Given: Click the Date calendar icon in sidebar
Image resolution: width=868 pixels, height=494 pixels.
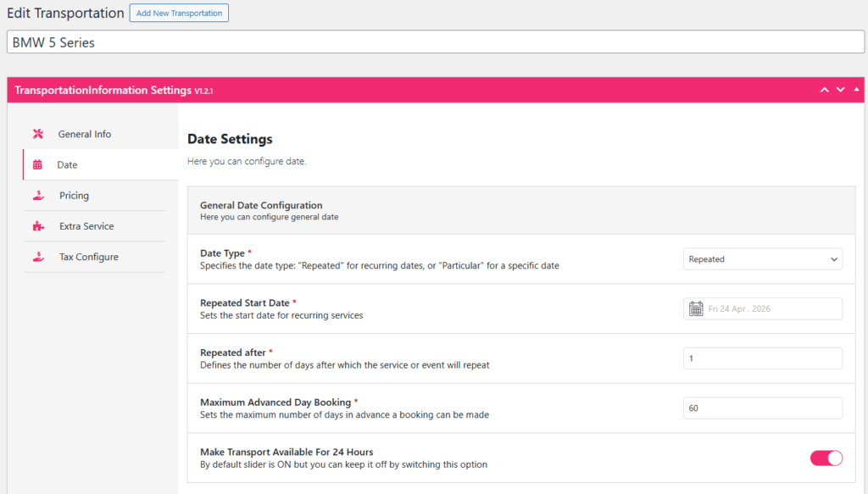Looking at the screenshot, I should pyautogui.click(x=37, y=165).
